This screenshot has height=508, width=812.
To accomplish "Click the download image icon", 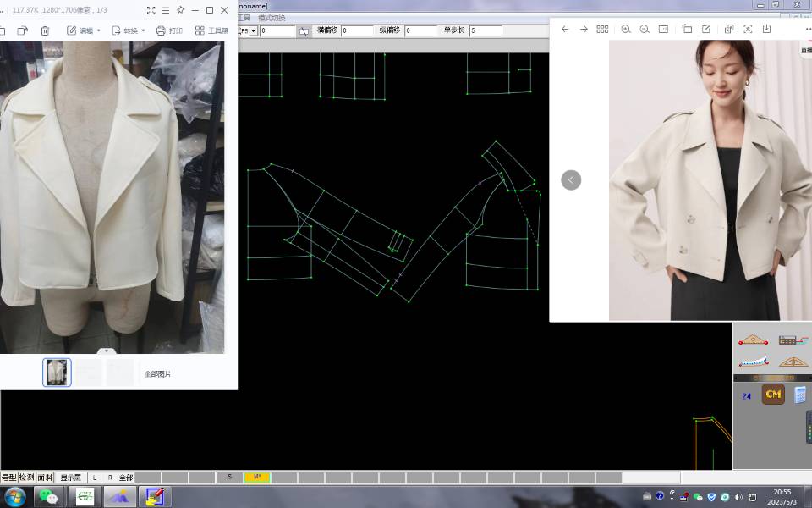I will [766, 29].
